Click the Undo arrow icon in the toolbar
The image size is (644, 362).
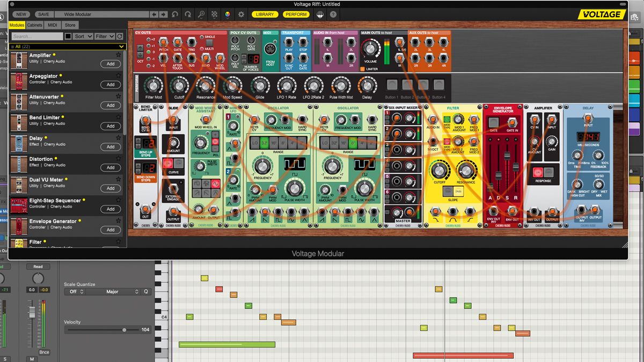pyautogui.click(x=174, y=14)
